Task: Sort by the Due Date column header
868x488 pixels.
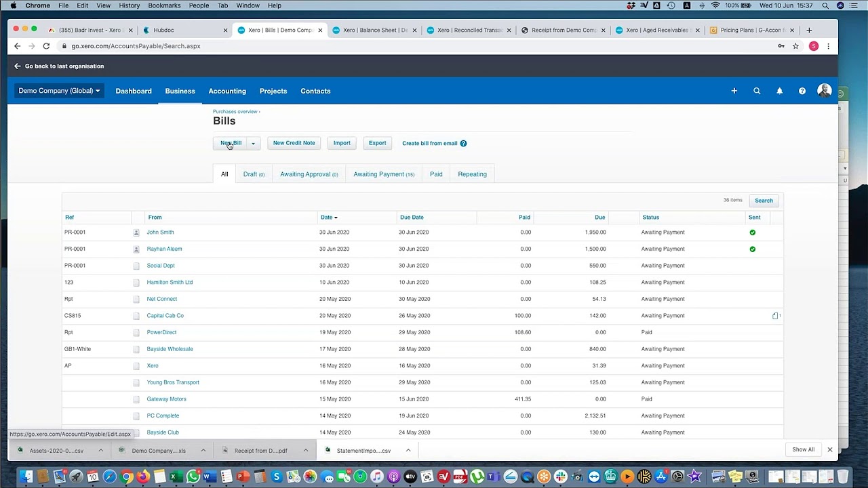Action: point(412,218)
